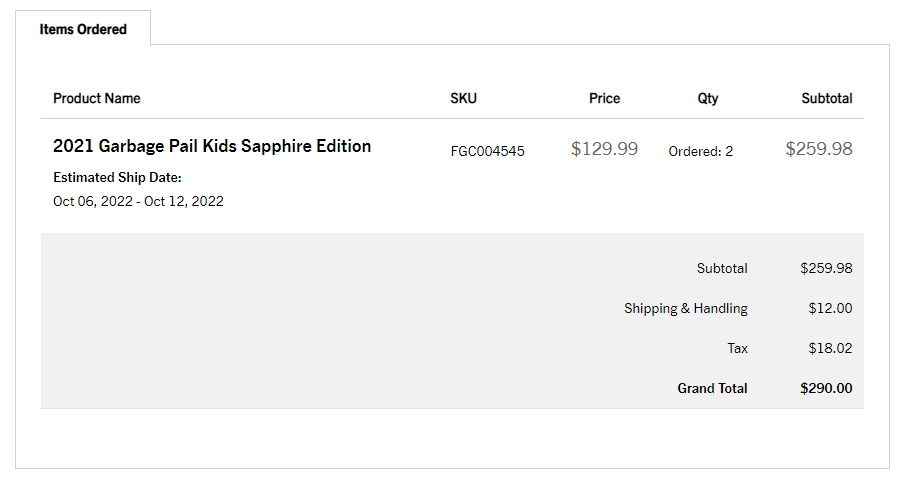This screenshot has height=482, width=906.
Task: Click the Estimated Ship Date label
Action: click(x=117, y=178)
